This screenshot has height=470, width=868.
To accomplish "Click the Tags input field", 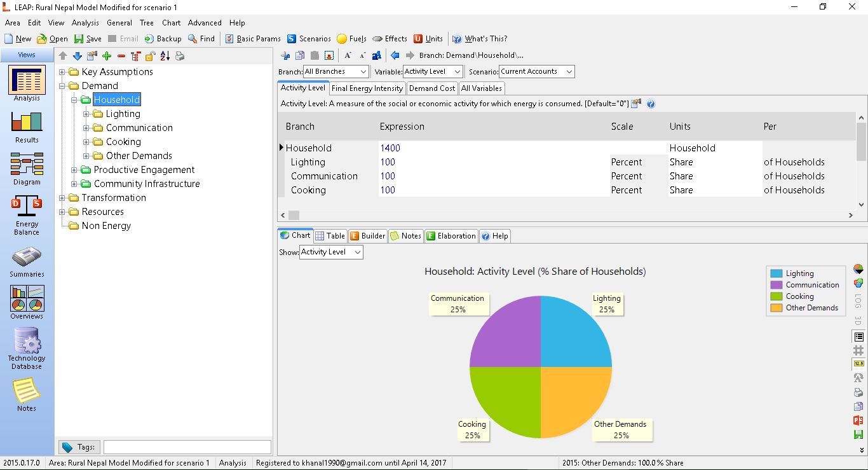I will (187, 447).
